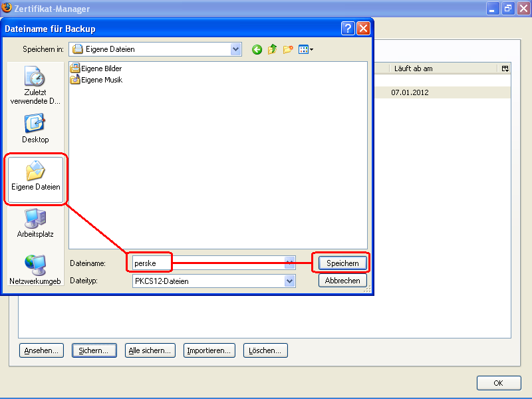Select Zuletzt verwendete Dokumente shortcut
This screenshot has width=532, height=399.
tap(35, 80)
